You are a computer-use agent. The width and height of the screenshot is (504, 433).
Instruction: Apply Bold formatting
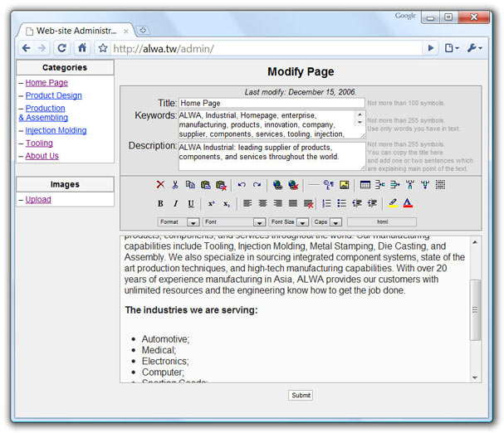160,204
